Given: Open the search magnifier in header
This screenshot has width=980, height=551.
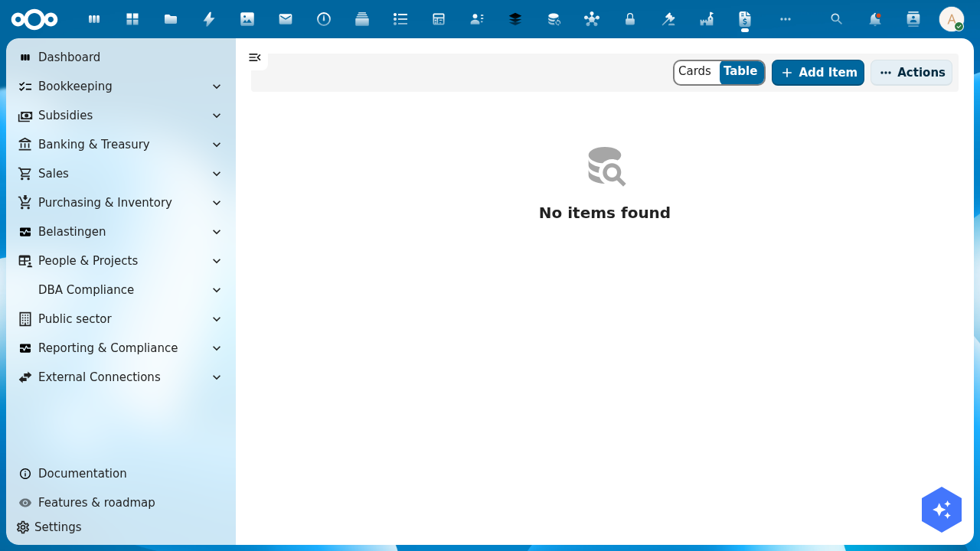Looking at the screenshot, I should click(x=837, y=19).
